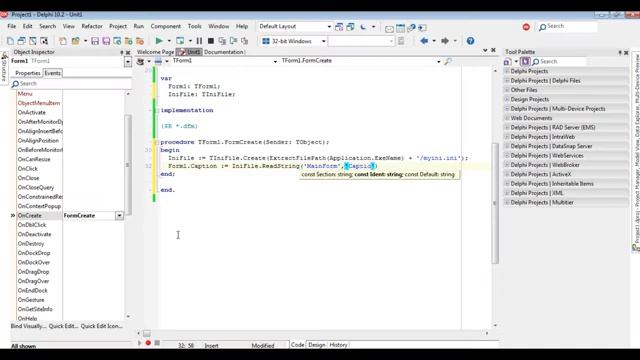Open Default Layout dropdown
The image size is (640, 360).
click(x=329, y=27)
